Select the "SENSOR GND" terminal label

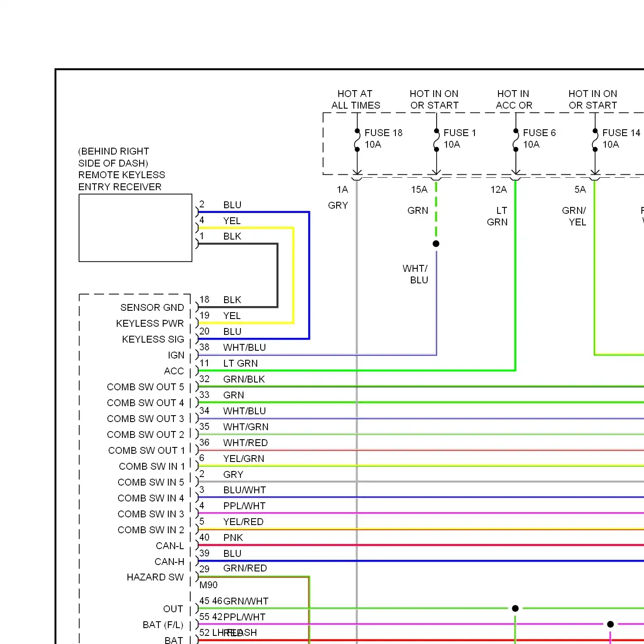coord(152,308)
